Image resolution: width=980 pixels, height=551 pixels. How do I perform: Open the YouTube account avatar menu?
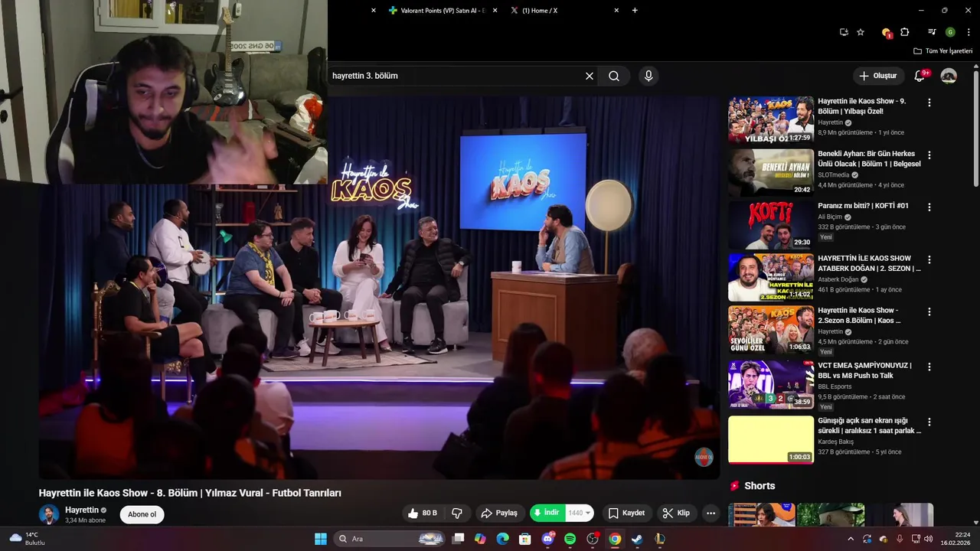click(949, 76)
